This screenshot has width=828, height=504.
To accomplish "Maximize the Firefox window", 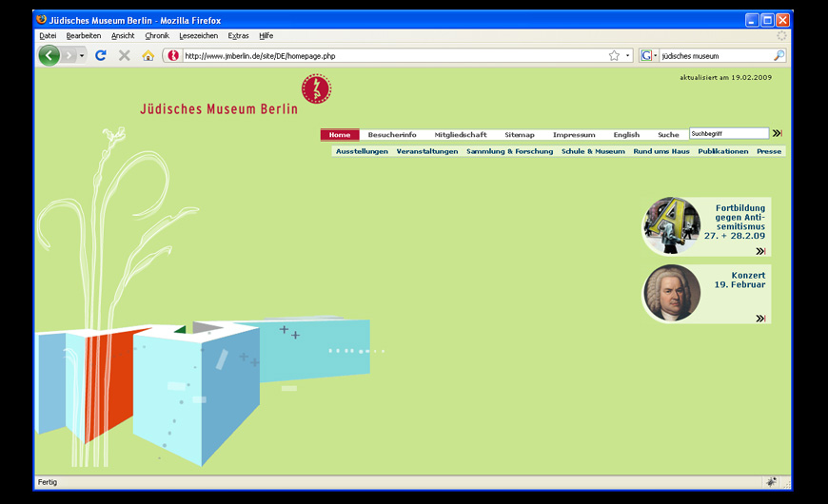I will point(767,20).
